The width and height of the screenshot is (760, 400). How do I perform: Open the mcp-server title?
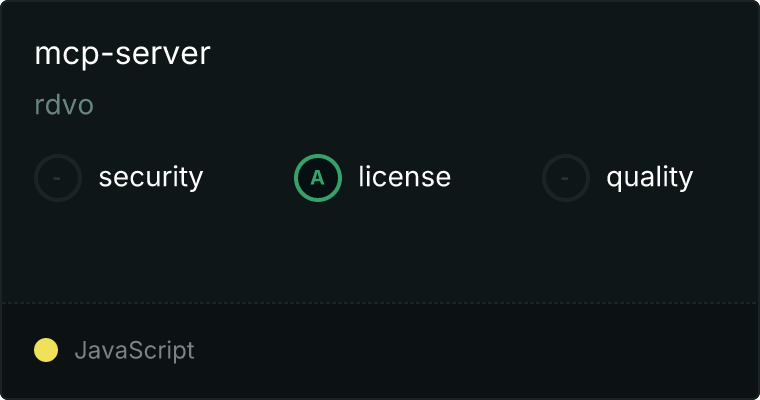tap(122, 54)
